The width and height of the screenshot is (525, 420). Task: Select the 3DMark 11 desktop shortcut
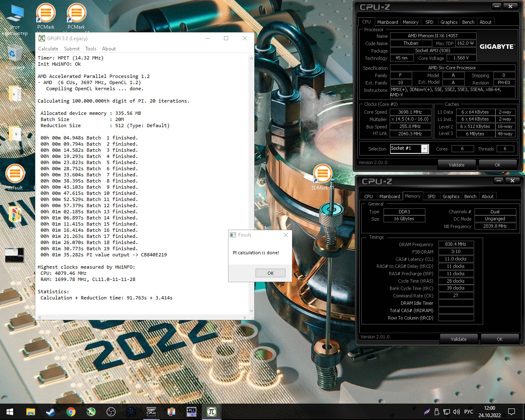322,176
